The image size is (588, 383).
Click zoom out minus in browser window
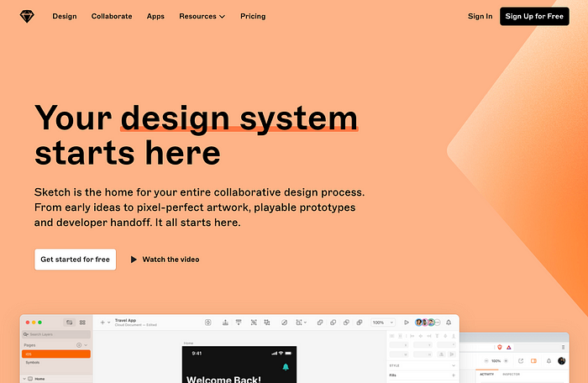[486, 361]
